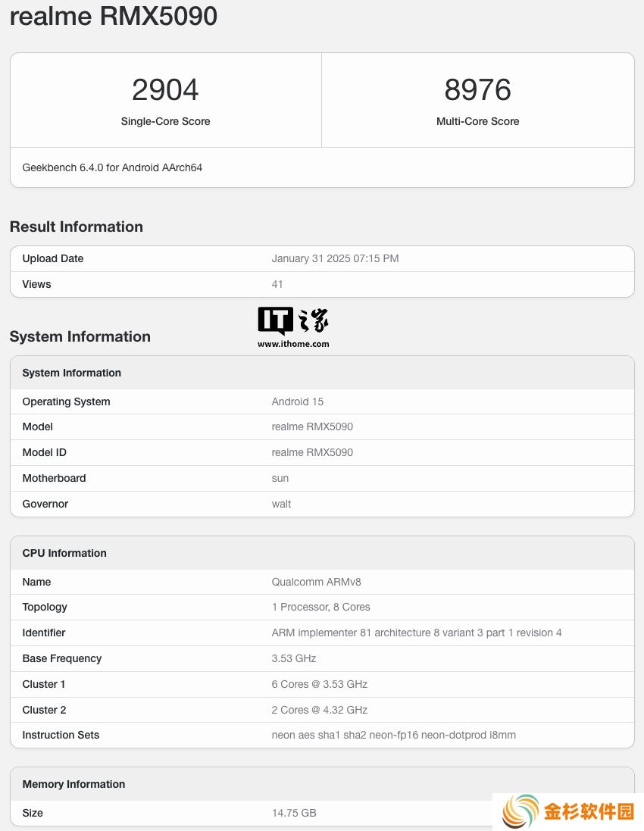Screen dimensions: 644x831
Task: Click the IThome logo watermark
Action: pyautogui.click(x=293, y=320)
